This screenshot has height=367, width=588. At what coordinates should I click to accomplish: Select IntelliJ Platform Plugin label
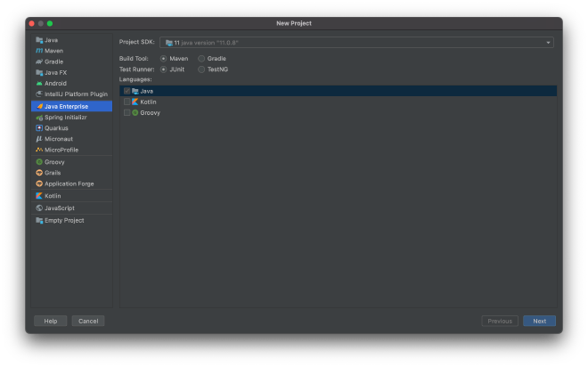[x=76, y=94]
